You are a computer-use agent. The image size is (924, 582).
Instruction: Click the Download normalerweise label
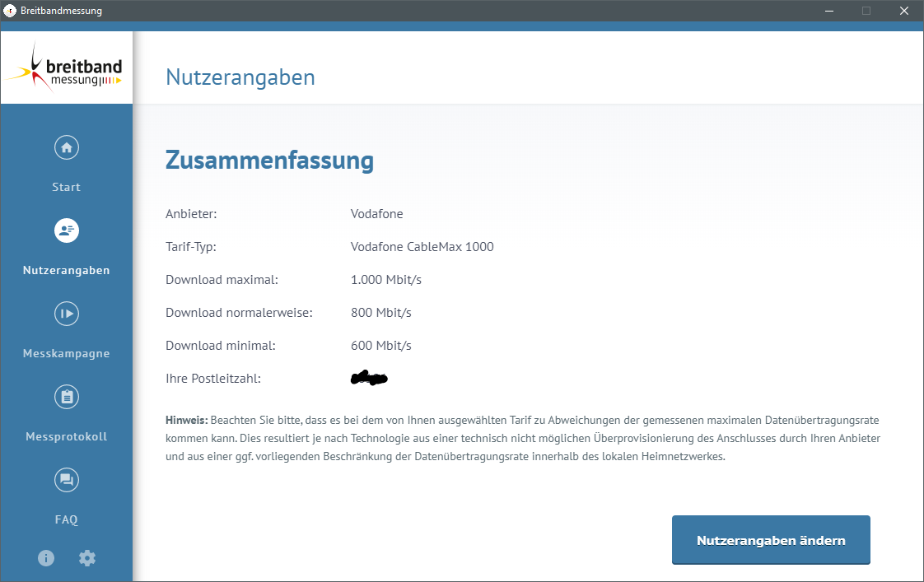(x=240, y=313)
